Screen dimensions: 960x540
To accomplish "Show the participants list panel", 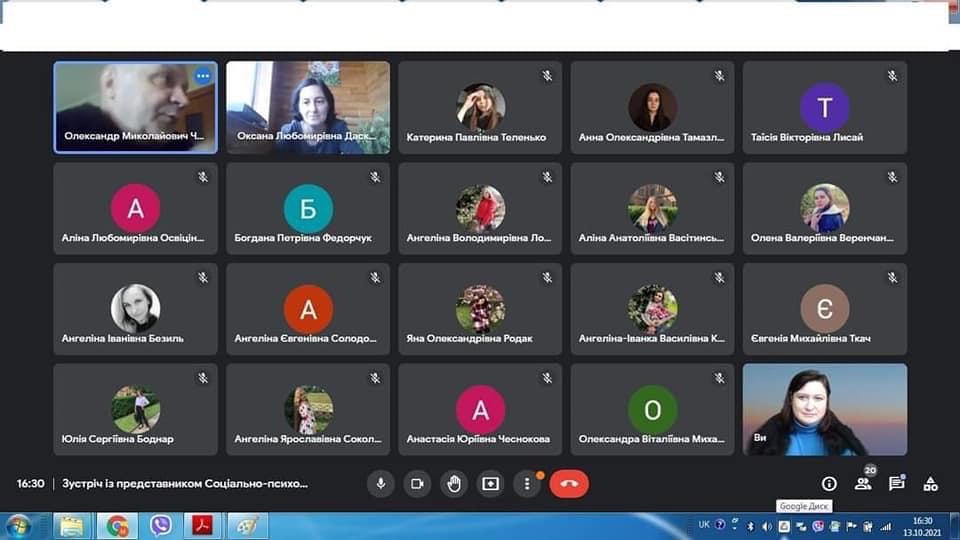I will click(x=863, y=484).
